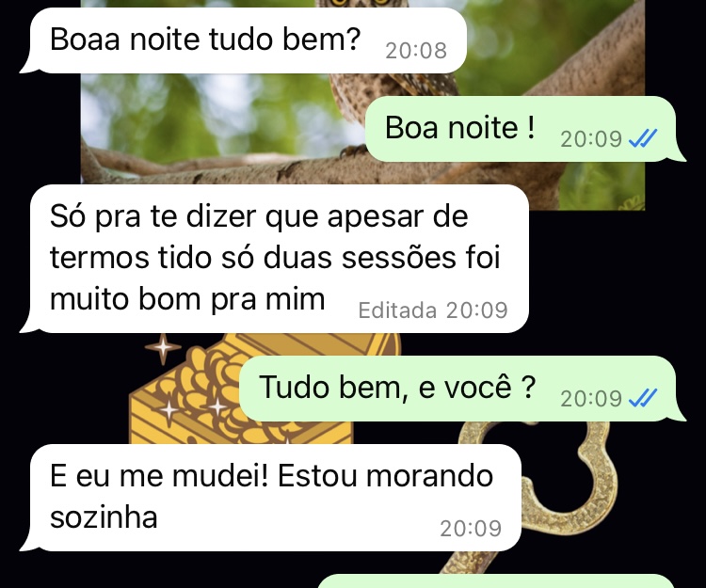Tap the 'Estou morando sozinha' message
Image resolution: width=706 pixels, height=588 pixels.
click(270, 498)
